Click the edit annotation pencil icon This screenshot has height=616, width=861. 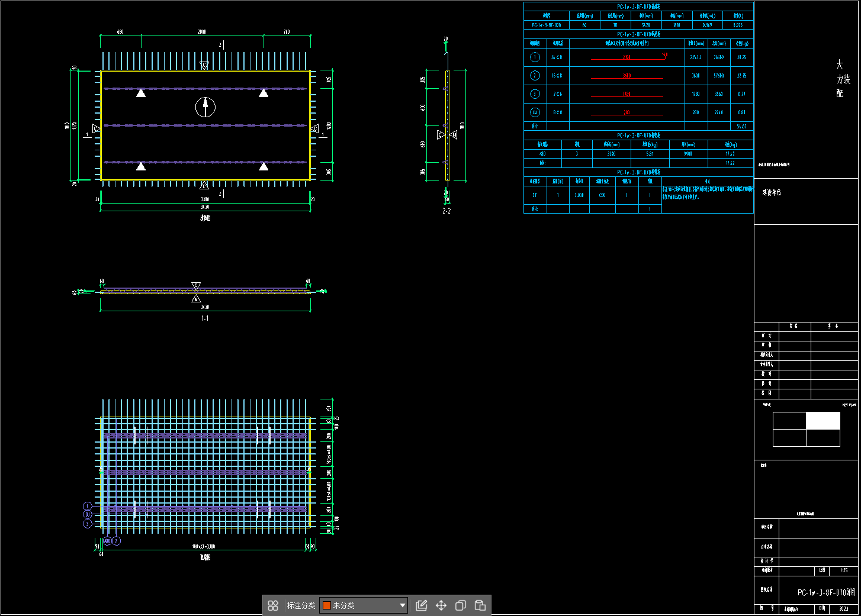point(422,605)
